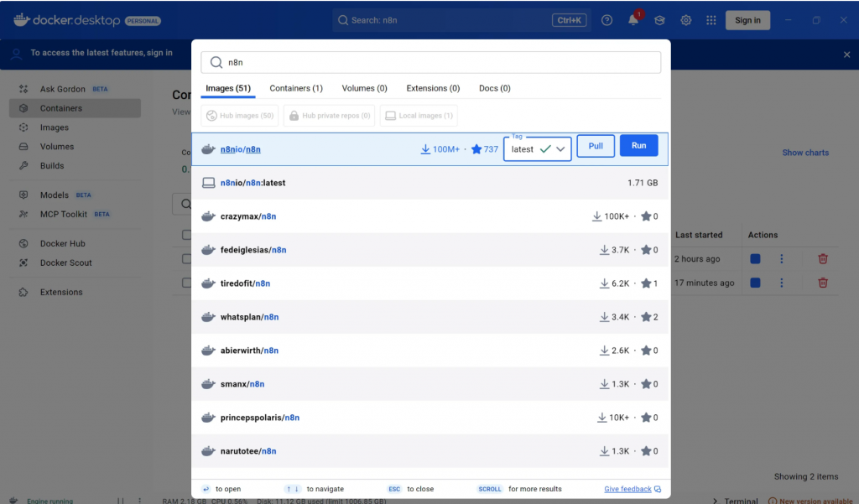
Task: Open Models in the sidebar
Action: [75, 195]
